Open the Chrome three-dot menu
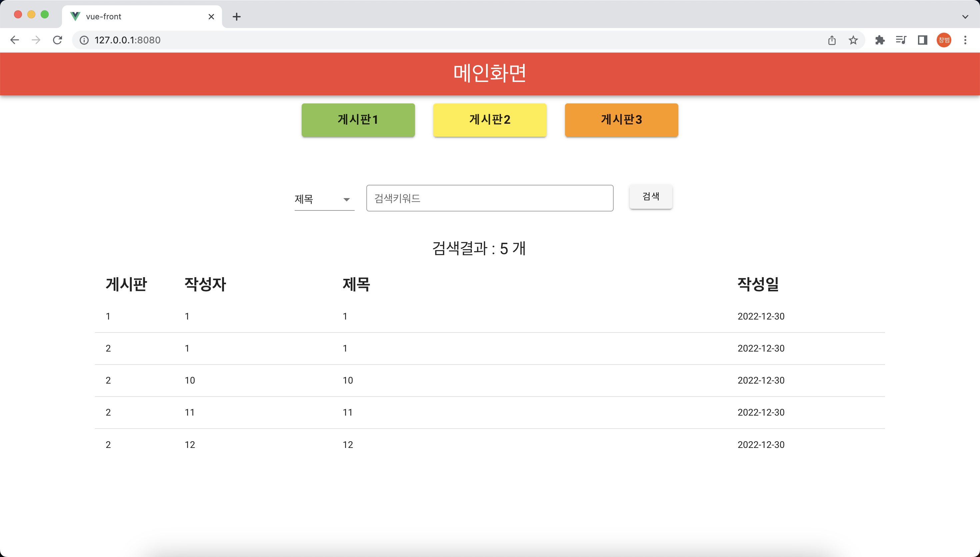 965,40
